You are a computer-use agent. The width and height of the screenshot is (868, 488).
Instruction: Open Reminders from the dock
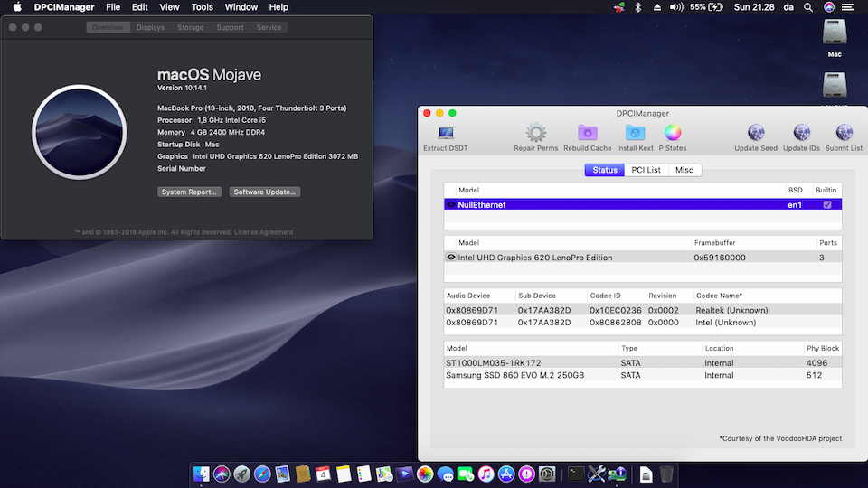(363, 474)
